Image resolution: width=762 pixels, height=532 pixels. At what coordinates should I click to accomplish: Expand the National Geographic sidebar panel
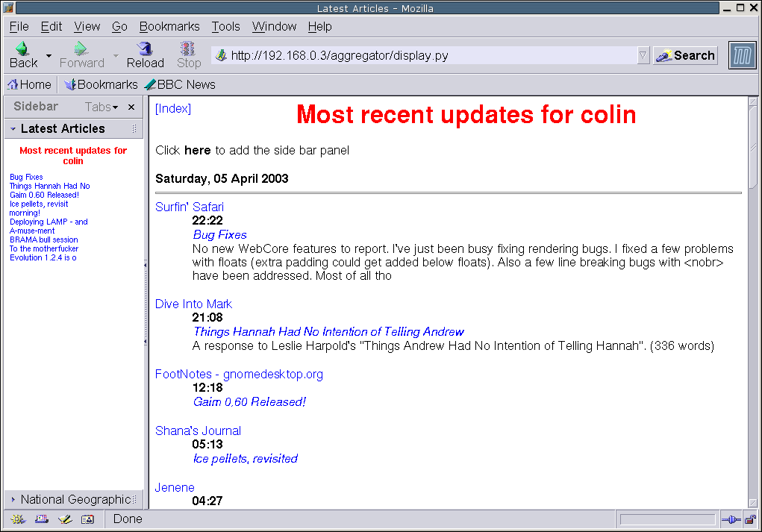(x=13, y=499)
